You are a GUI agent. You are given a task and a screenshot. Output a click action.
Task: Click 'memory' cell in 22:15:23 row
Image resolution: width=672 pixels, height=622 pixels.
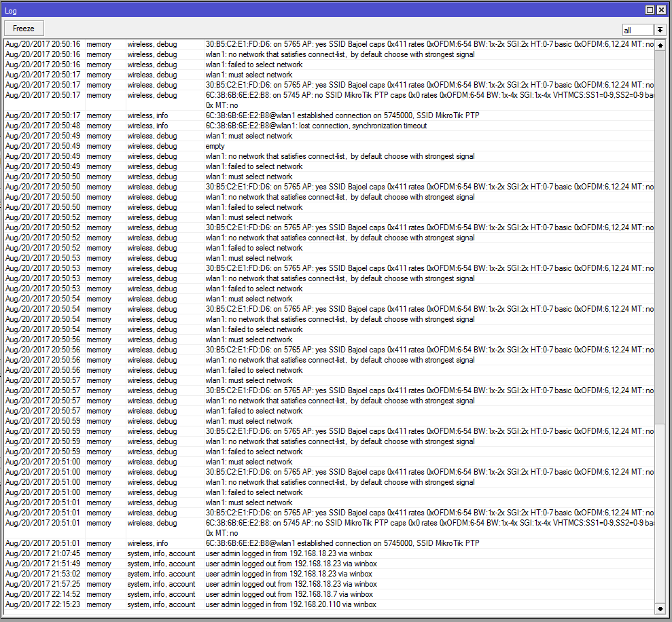pyautogui.click(x=99, y=604)
